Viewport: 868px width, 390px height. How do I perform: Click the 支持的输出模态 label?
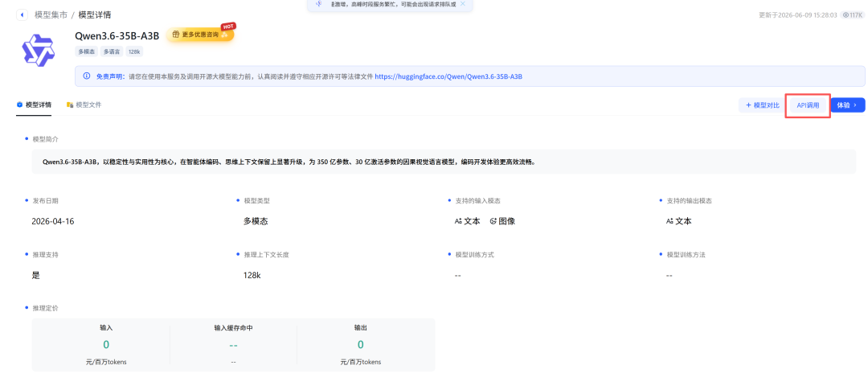[x=690, y=200]
